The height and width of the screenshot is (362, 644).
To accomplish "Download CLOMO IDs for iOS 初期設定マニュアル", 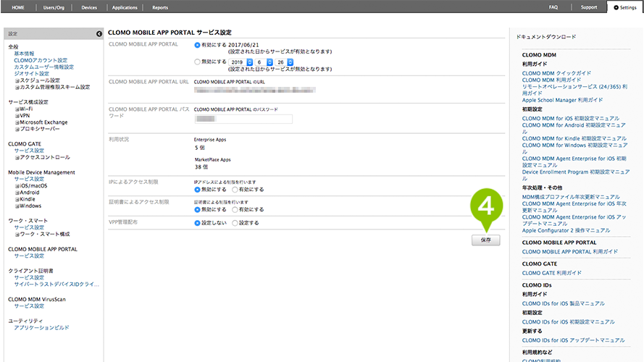I will (x=569, y=322).
